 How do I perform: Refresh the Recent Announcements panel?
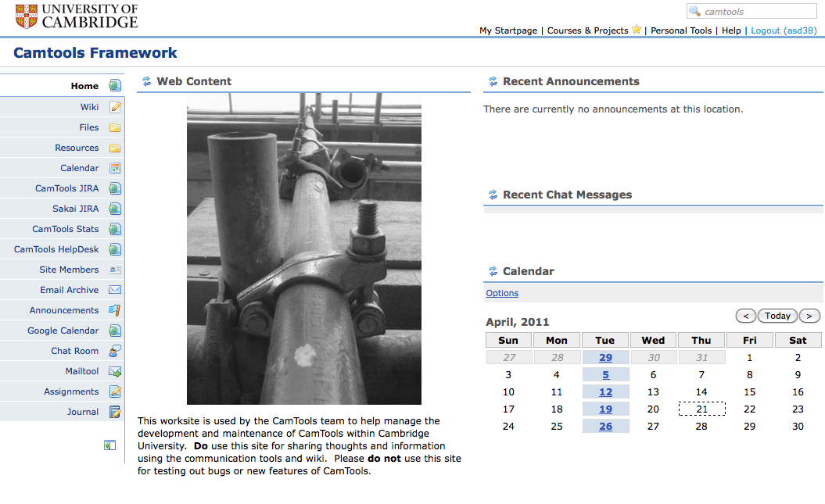point(493,81)
